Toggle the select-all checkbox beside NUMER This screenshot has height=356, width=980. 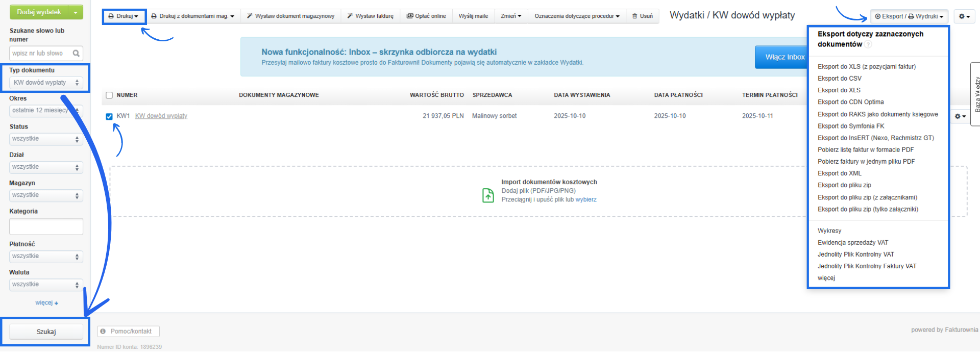[109, 95]
